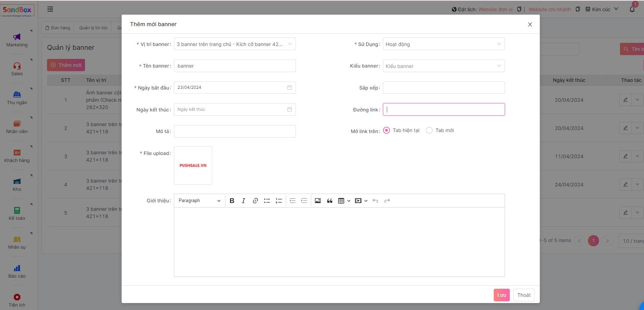
Task: Open the 'Kiểu banner' dropdown
Action: [443, 66]
